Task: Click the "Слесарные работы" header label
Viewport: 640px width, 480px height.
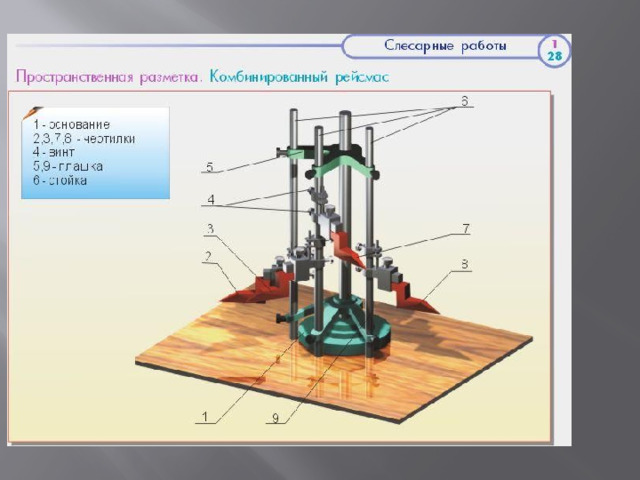Action: (x=446, y=46)
